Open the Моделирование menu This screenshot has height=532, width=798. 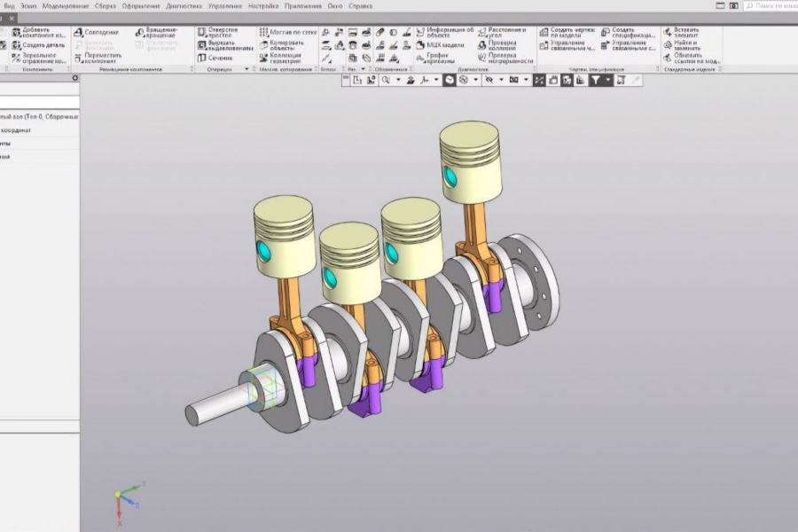[x=66, y=6]
